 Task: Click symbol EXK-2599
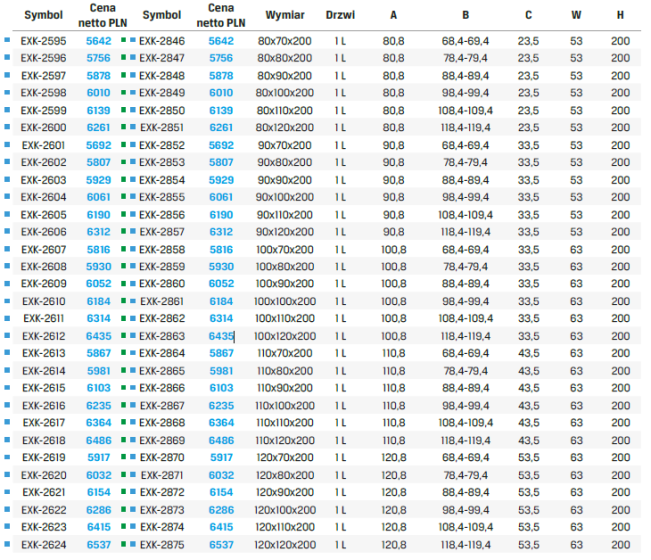(43, 111)
